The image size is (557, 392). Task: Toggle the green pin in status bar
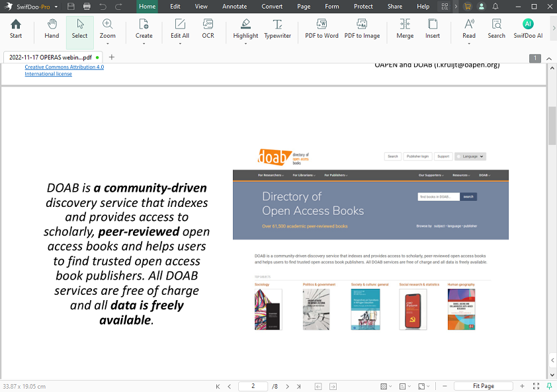[549, 386]
